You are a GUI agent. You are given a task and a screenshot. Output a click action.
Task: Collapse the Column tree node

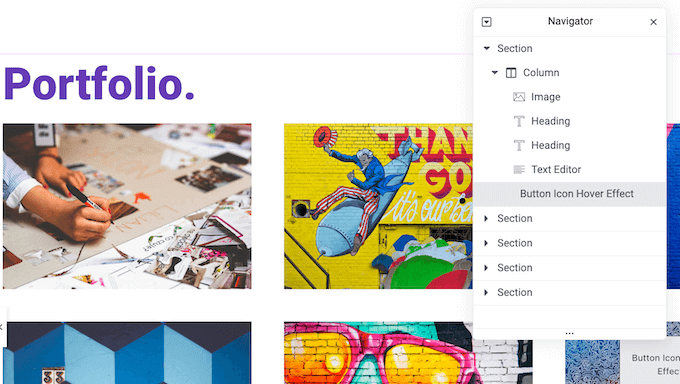495,72
